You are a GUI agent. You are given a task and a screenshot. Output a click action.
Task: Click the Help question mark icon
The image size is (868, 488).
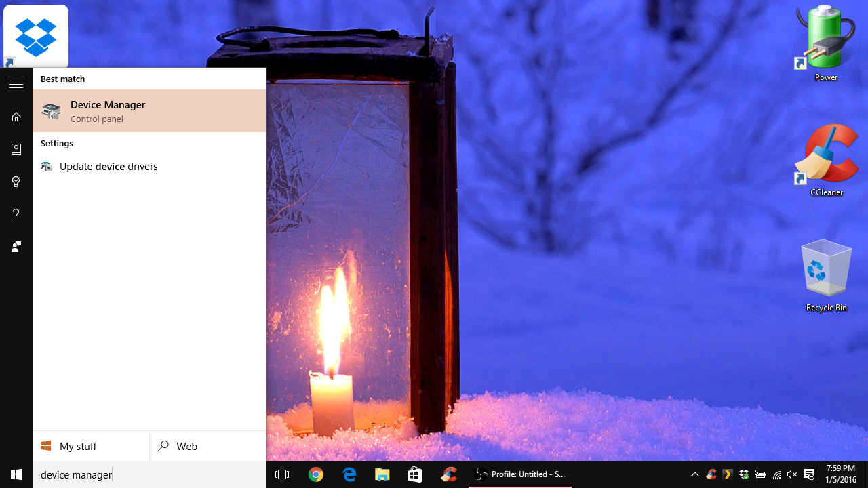click(x=16, y=214)
